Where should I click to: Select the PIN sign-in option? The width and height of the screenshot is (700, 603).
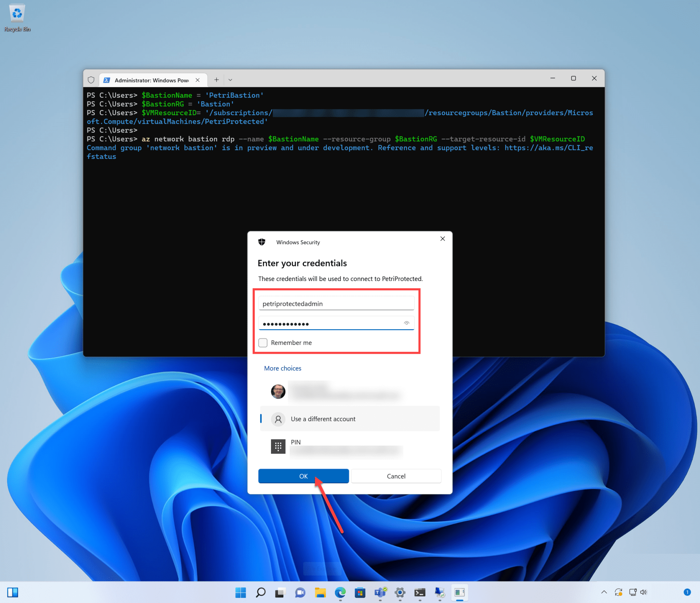pos(350,446)
